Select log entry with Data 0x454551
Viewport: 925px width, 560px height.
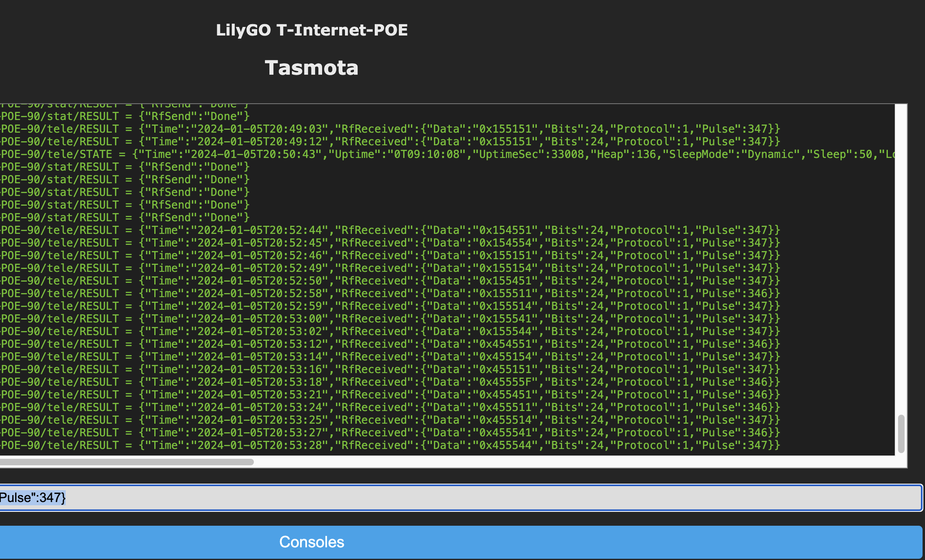390,344
